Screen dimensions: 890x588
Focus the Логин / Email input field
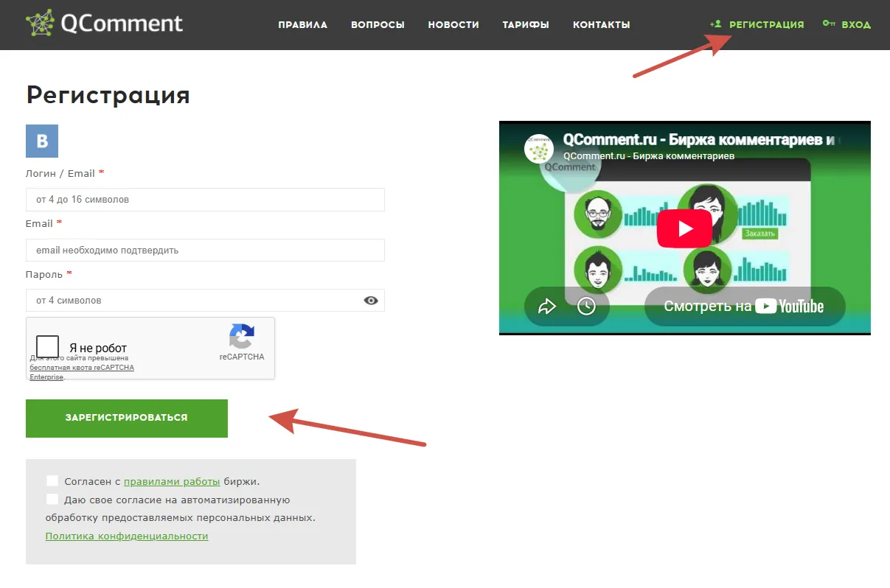[x=205, y=200]
